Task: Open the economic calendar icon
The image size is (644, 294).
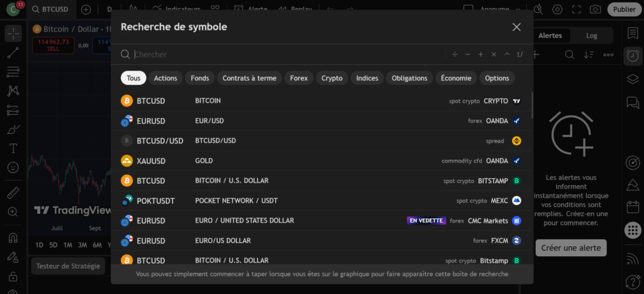Action: 633,207
